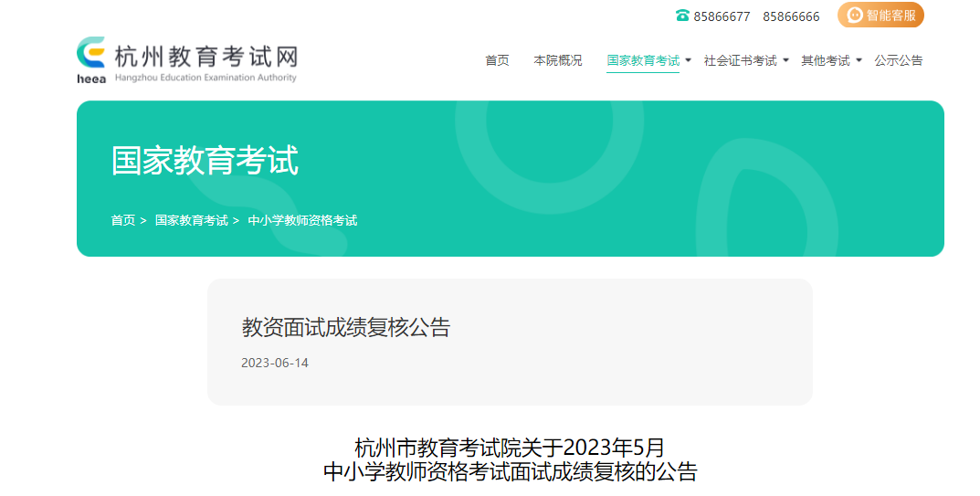Click the date 2023-06-14
This screenshot has height=496, width=980.
click(x=275, y=363)
